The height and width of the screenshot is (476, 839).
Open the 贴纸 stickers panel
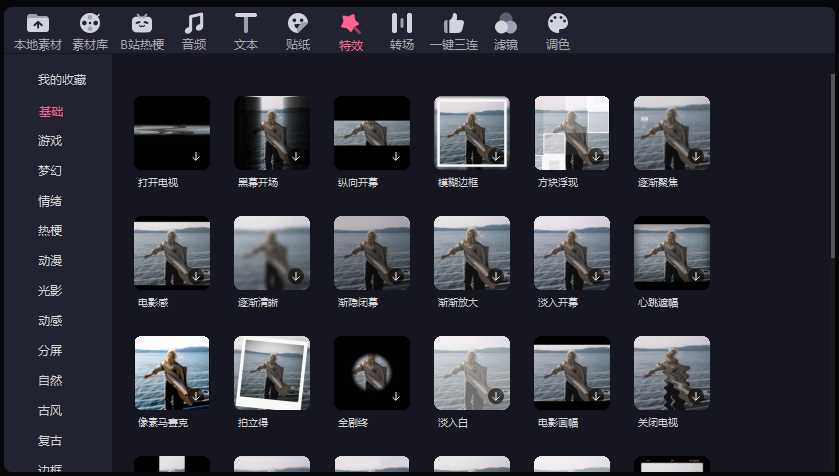click(x=298, y=33)
